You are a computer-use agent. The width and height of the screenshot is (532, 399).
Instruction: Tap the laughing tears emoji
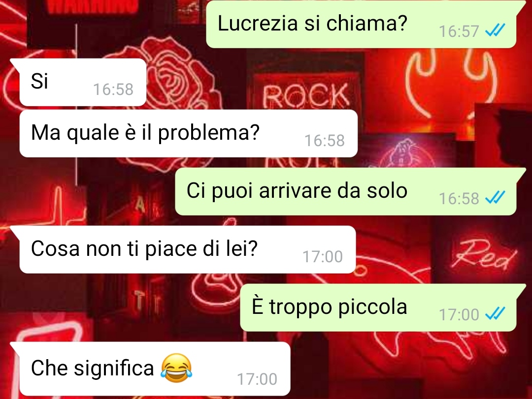click(176, 368)
